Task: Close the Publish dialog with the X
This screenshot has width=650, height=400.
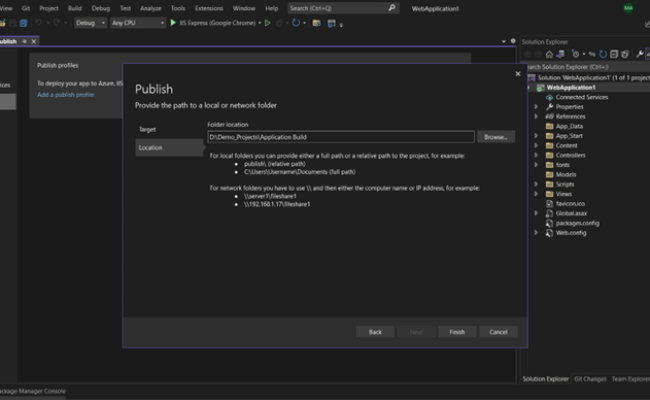Action: tap(518, 74)
